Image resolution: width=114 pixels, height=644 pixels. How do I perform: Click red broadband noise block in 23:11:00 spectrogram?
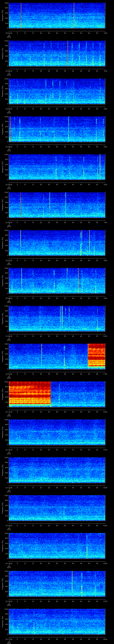[30, 393]
